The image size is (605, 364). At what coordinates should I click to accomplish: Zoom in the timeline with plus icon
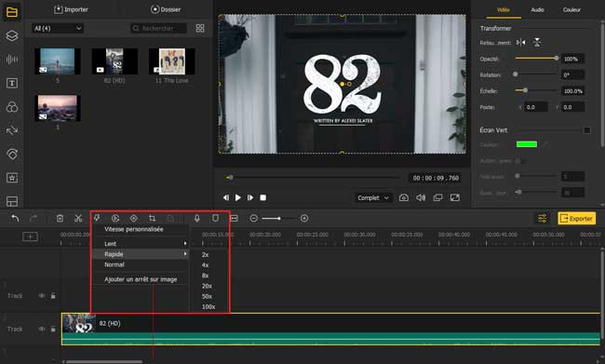click(304, 219)
